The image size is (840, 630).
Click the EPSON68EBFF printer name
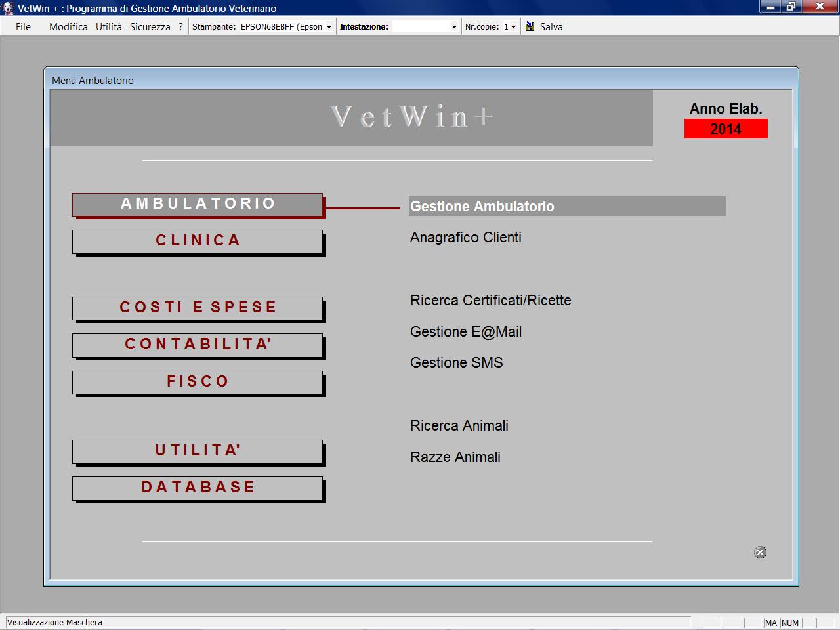click(282, 27)
